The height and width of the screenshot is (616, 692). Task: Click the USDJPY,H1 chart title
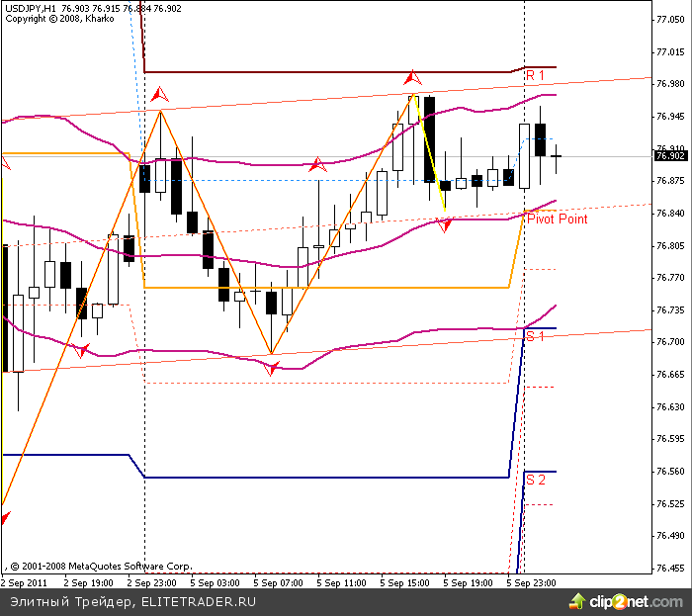(30, 7)
